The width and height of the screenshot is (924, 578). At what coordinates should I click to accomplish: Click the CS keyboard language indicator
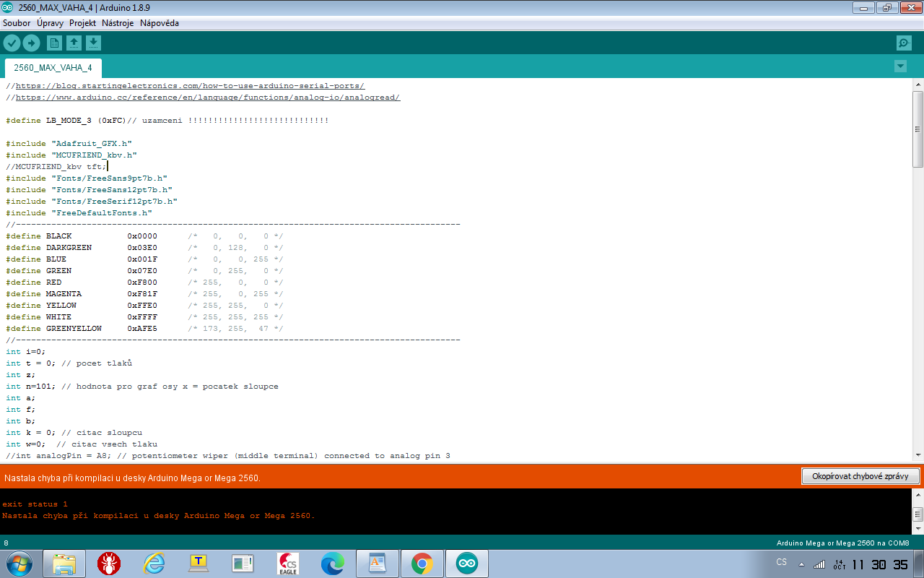pyautogui.click(x=782, y=562)
